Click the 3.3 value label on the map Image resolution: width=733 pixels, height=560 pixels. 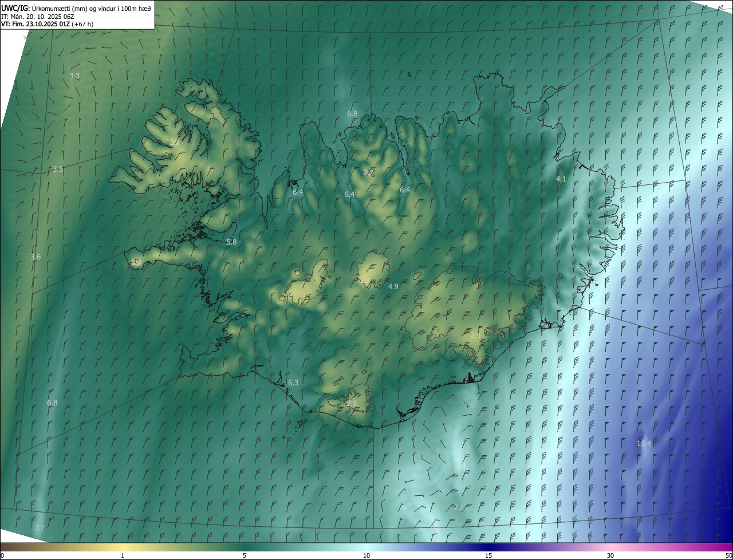click(74, 76)
